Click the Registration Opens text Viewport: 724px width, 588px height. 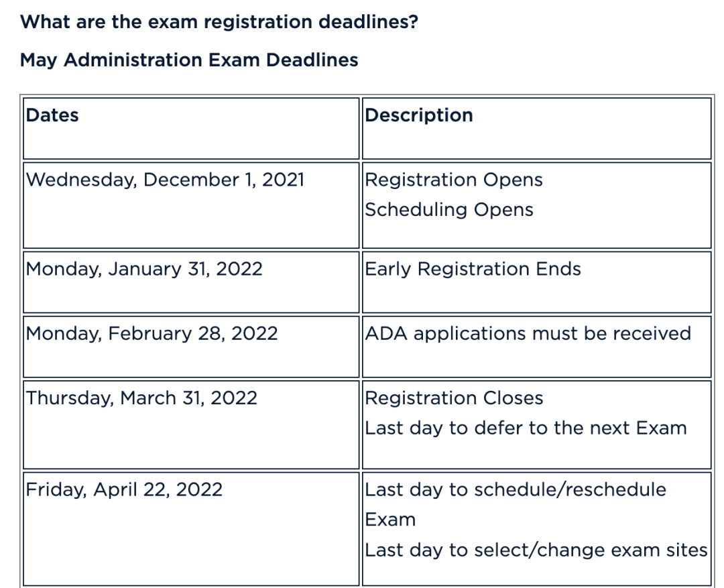(x=454, y=180)
